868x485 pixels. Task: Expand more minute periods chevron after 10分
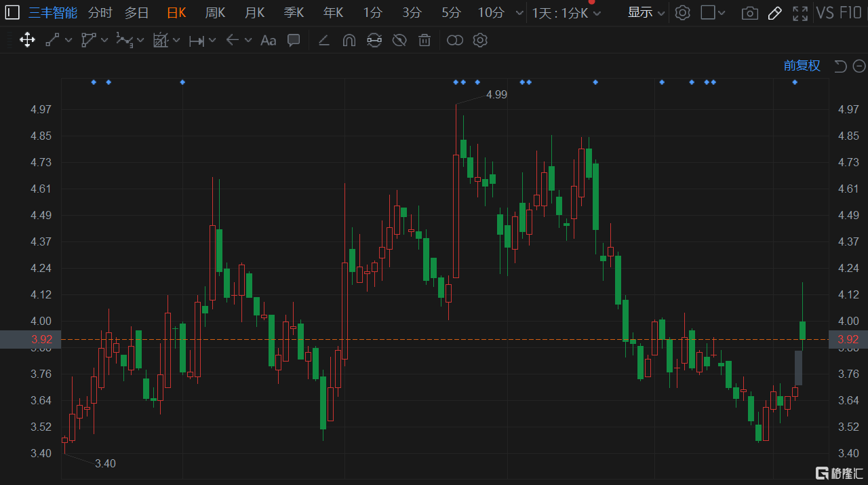519,13
